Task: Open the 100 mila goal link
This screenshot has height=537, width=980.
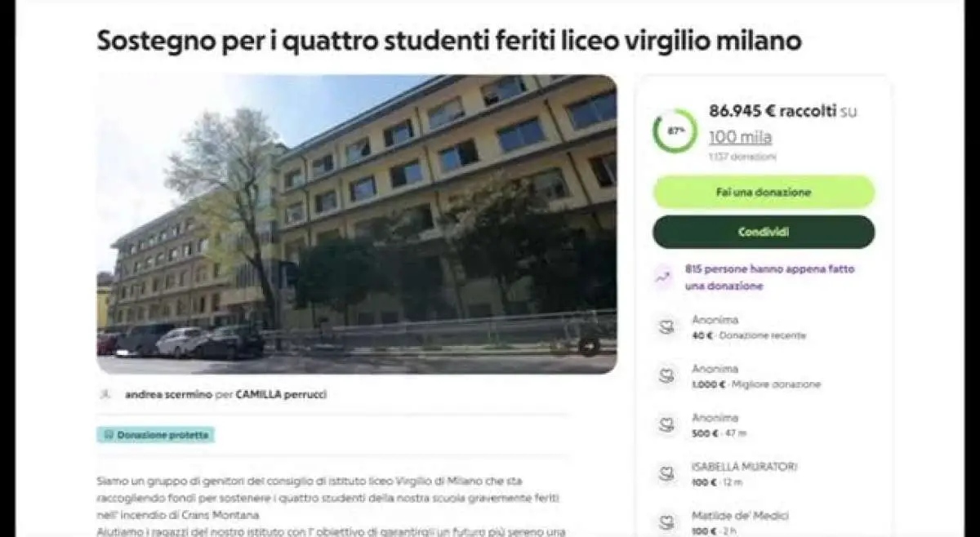Action: (740, 137)
